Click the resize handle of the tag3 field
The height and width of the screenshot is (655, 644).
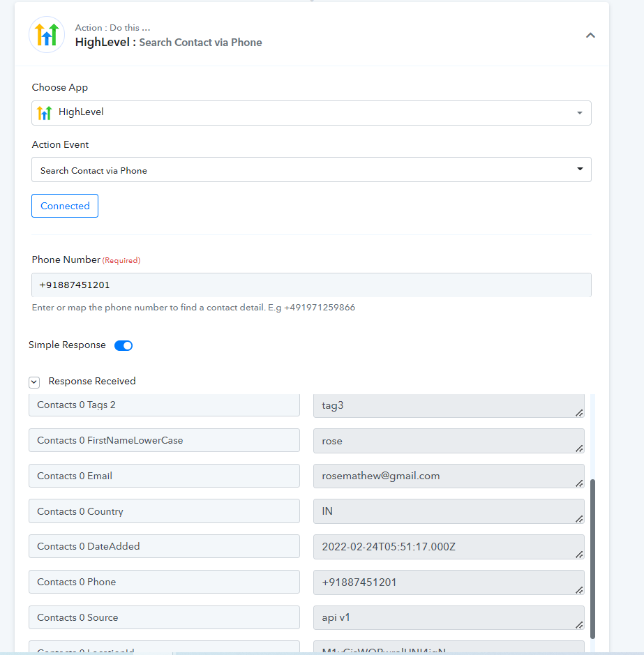[579, 413]
